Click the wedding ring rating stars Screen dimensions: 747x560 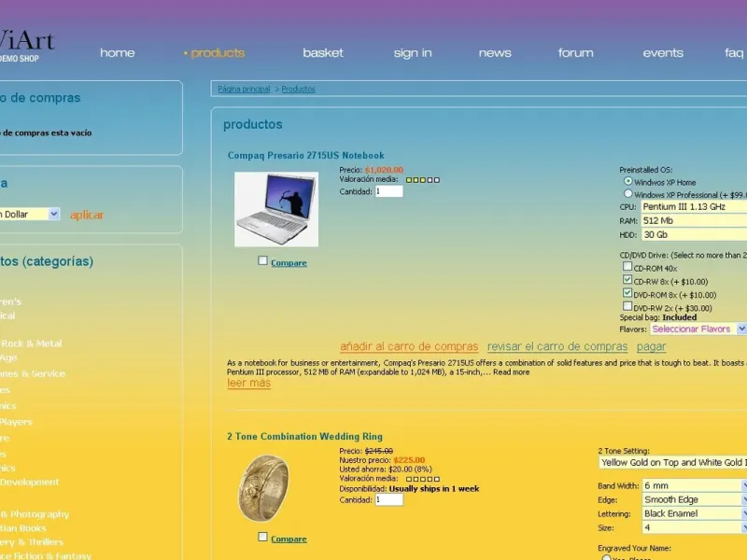pos(423,479)
